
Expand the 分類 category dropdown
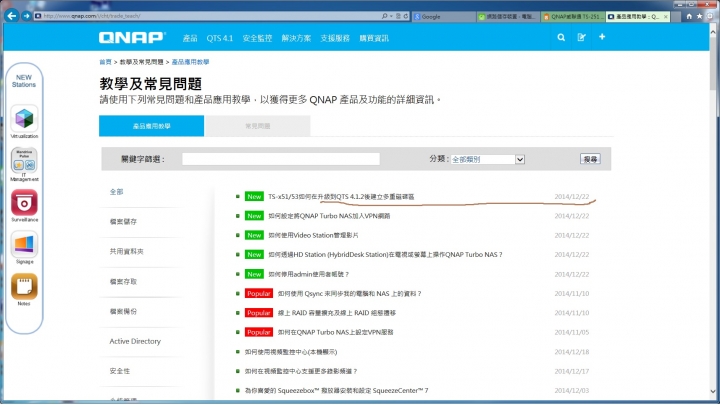click(487, 159)
